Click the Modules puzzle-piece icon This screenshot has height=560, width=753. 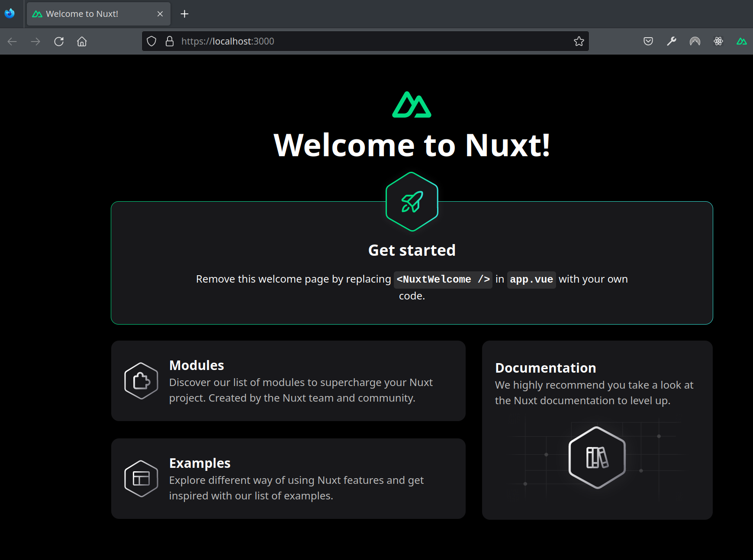point(141,380)
